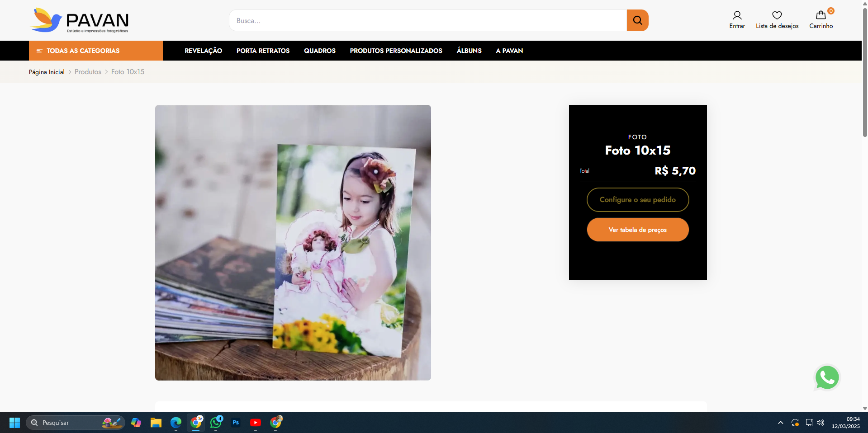Click Ver tabela de preços button
Image resolution: width=868 pixels, height=433 pixels.
pyautogui.click(x=637, y=230)
